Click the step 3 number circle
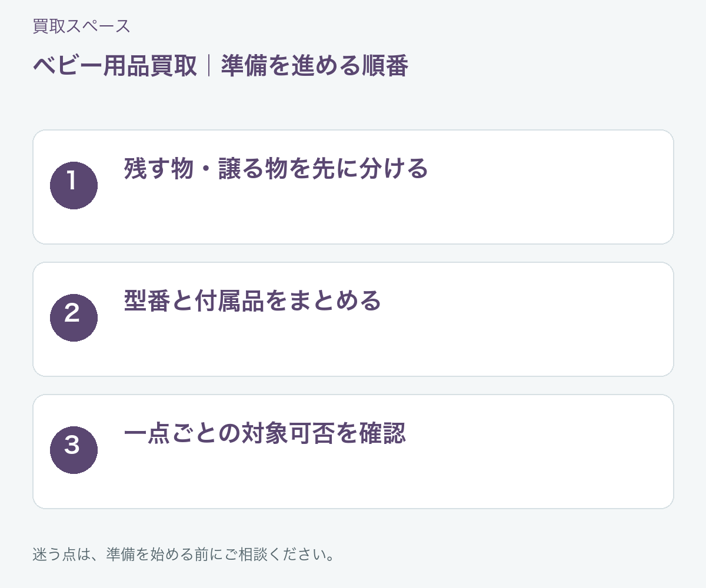The height and width of the screenshot is (588, 706). (x=74, y=450)
